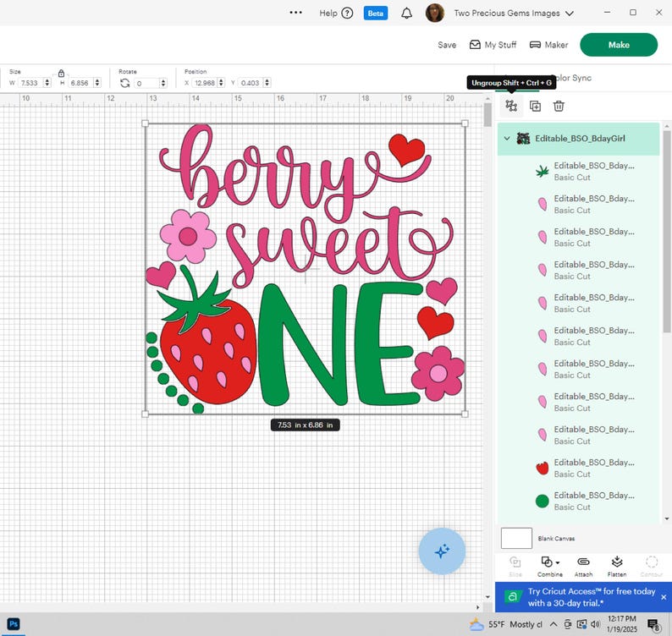672x636 pixels.
Task: Click the Duplicate layer icon
Action: pos(535,106)
